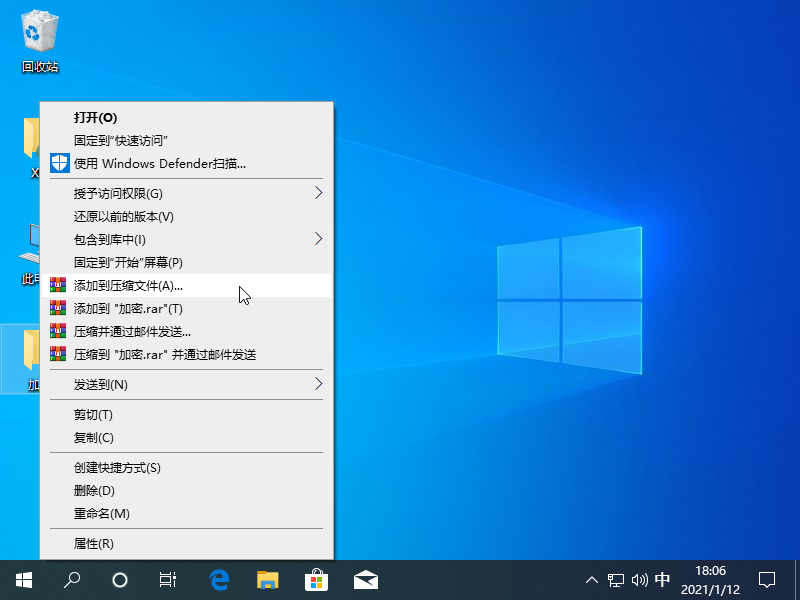Open File Explorer from the taskbar
Viewport: 800px width, 600px height.
[267, 579]
